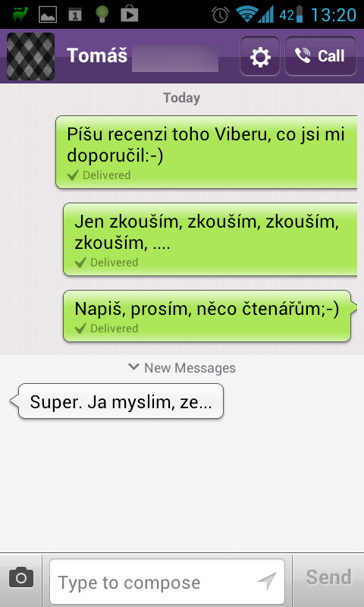
Task: Tap the Delivered checkmark under first message
Action: (x=73, y=175)
